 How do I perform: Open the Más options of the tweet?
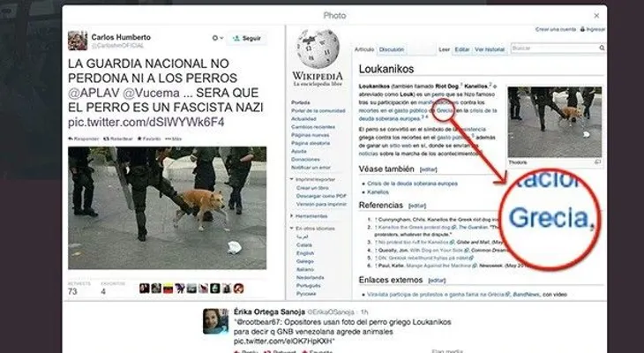173,139
